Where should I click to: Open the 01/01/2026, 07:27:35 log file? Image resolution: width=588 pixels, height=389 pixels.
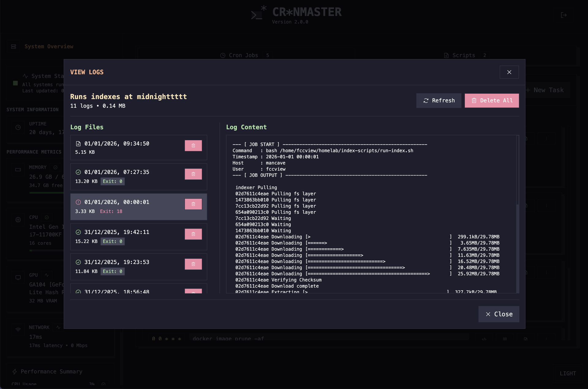tap(138, 177)
